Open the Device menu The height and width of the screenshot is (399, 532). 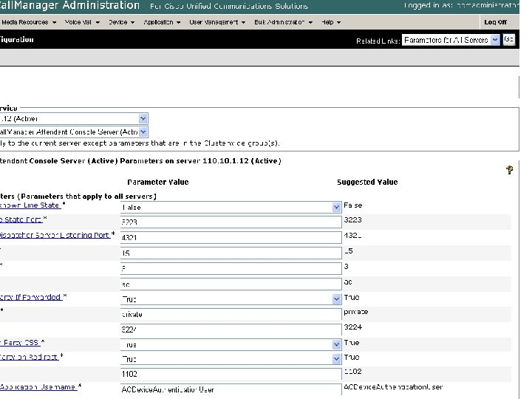pos(121,22)
